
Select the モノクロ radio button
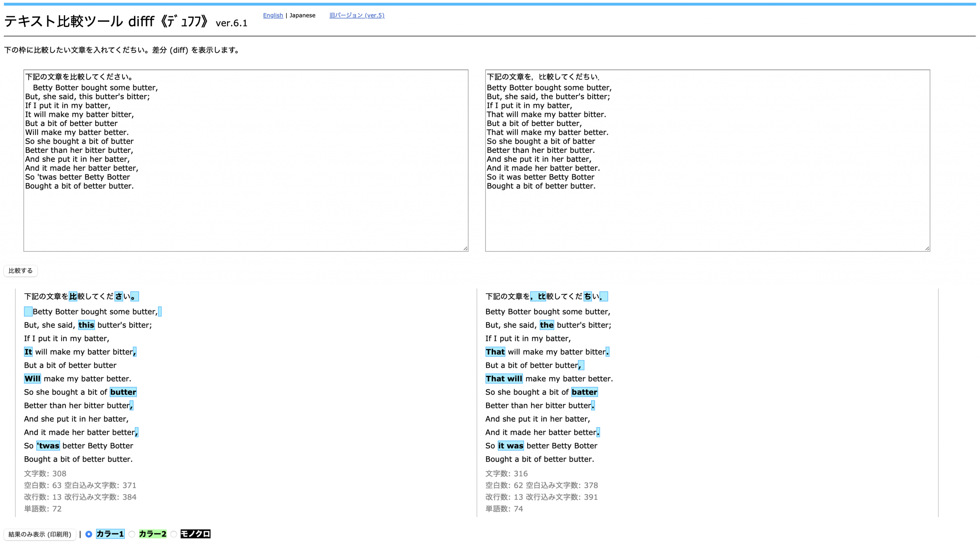[174, 534]
